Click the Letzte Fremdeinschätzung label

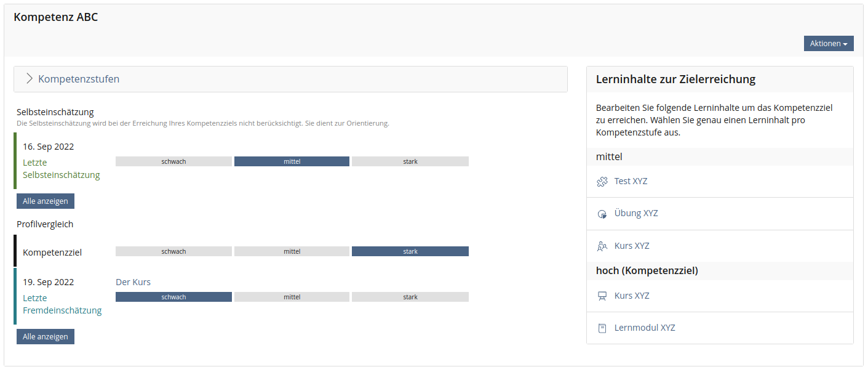(62, 304)
